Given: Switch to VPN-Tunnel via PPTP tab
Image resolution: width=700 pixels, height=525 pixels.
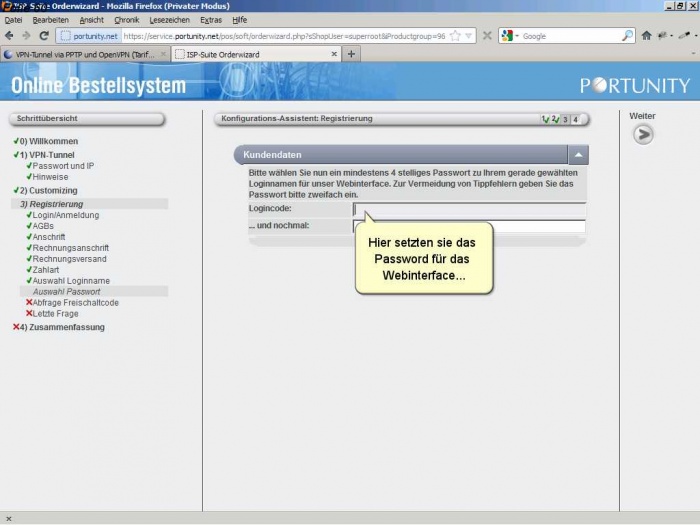Looking at the screenshot, I should tap(84, 54).
